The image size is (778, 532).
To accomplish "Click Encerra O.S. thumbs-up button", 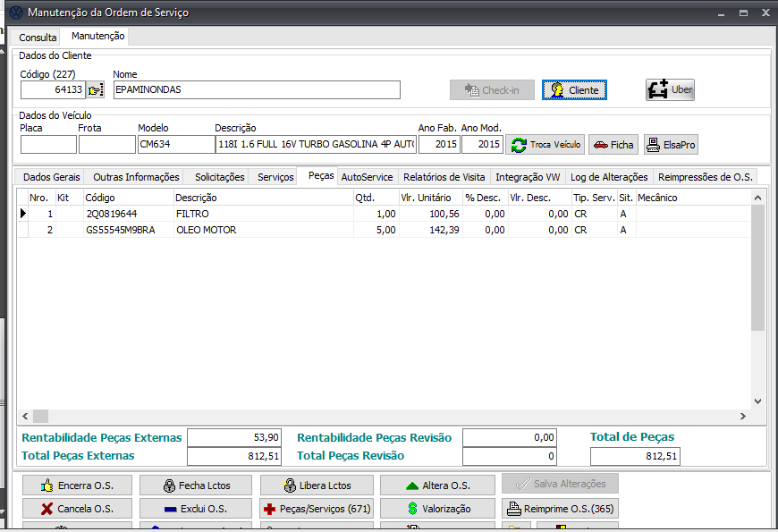I will click(x=77, y=486).
